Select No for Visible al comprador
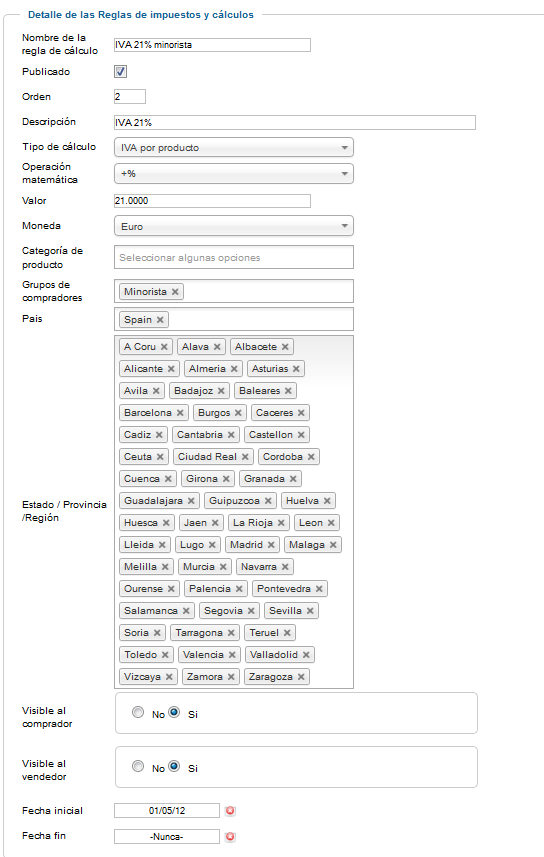 click(138, 712)
